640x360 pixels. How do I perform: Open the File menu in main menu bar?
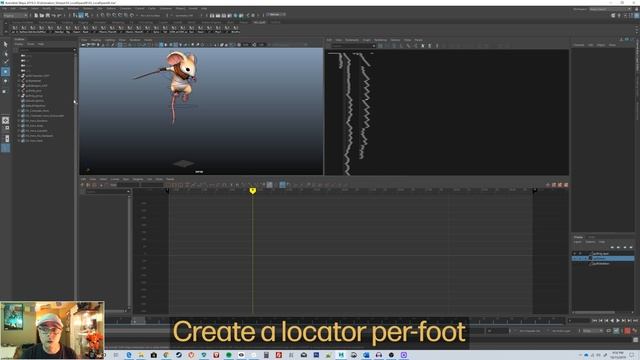[4, 8]
